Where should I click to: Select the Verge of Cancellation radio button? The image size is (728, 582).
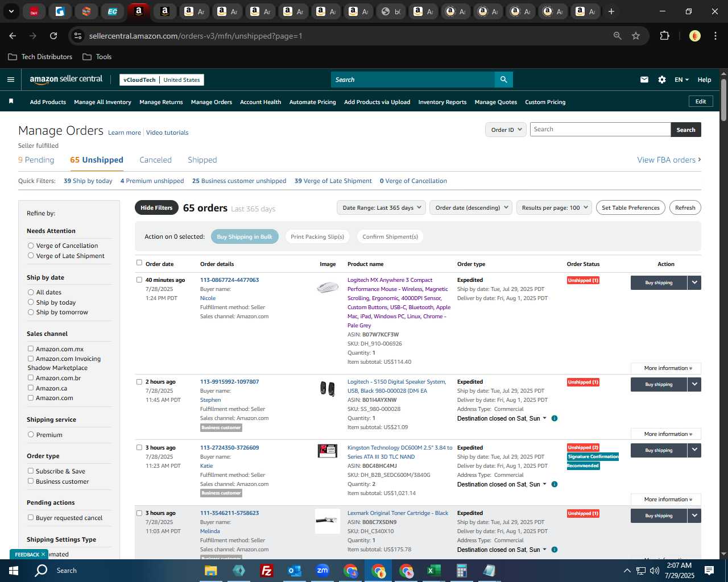pos(31,246)
